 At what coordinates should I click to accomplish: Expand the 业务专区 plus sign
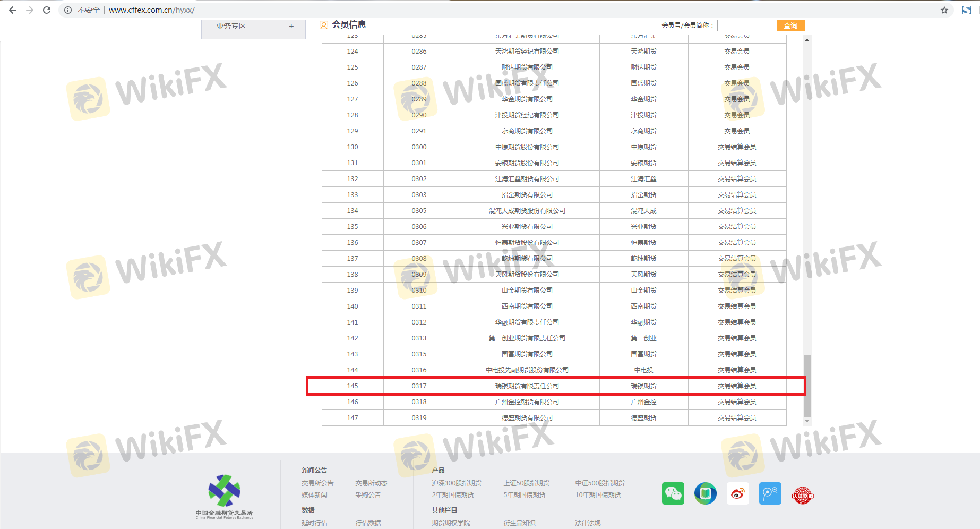tap(291, 26)
